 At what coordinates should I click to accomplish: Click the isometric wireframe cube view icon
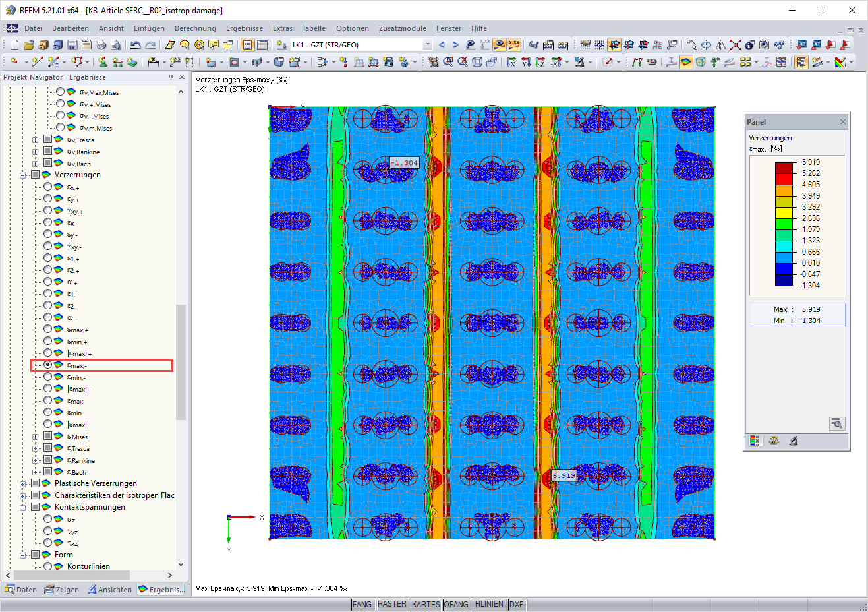point(477,62)
